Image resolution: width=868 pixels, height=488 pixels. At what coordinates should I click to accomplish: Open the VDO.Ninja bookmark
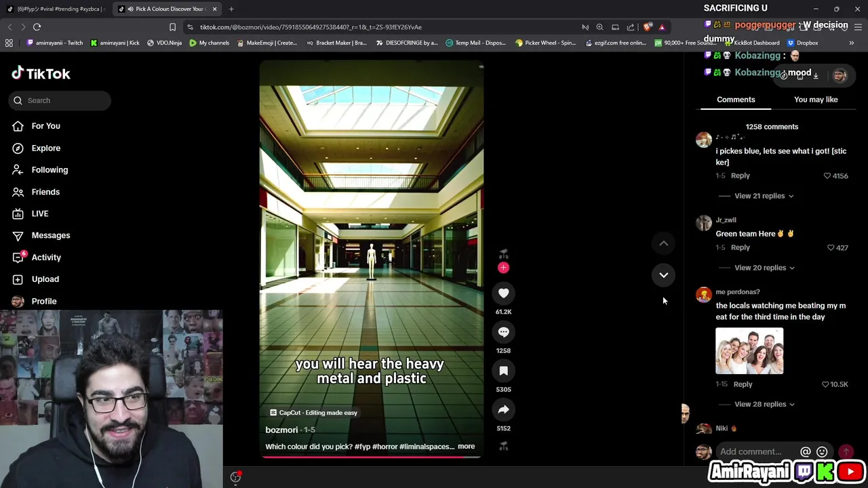point(164,43)
